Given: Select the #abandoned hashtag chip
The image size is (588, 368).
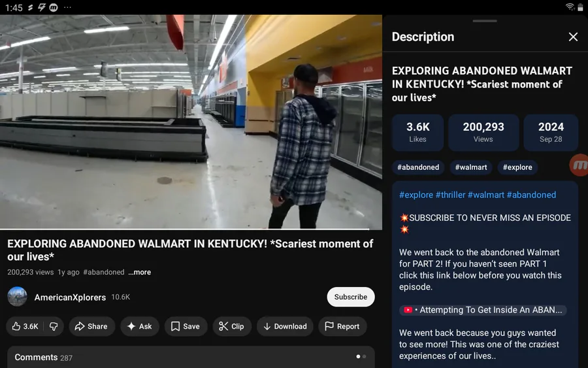Looking at the screenshot, I should (418, 167).
